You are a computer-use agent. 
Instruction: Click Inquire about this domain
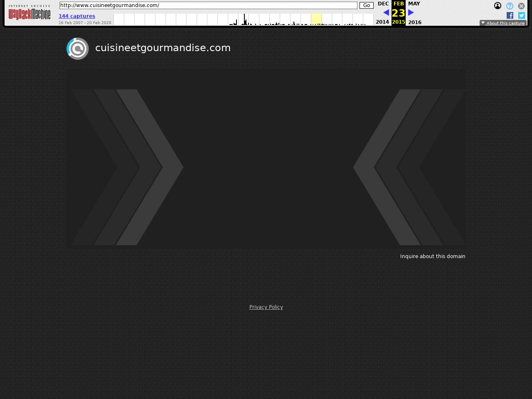tap(432, 256)
